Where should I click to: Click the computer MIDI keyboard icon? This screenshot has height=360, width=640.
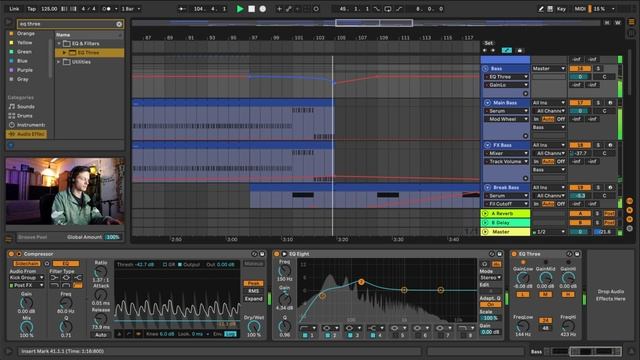[x=550, y=9]
